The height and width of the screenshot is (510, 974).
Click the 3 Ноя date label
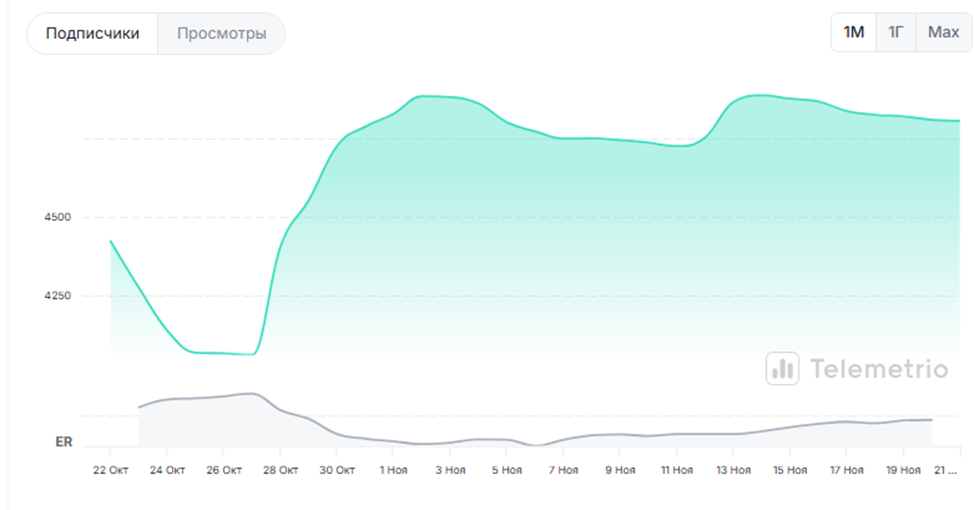pos(453,470)
